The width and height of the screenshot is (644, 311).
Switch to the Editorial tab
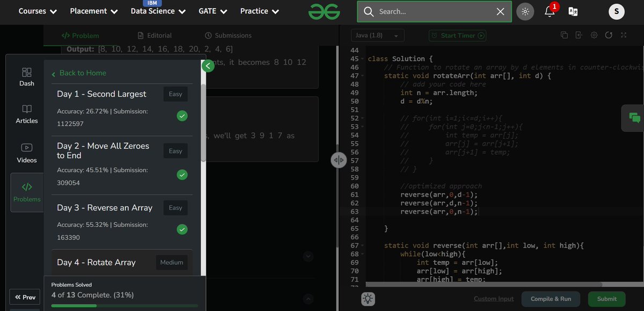coord(155,35)
